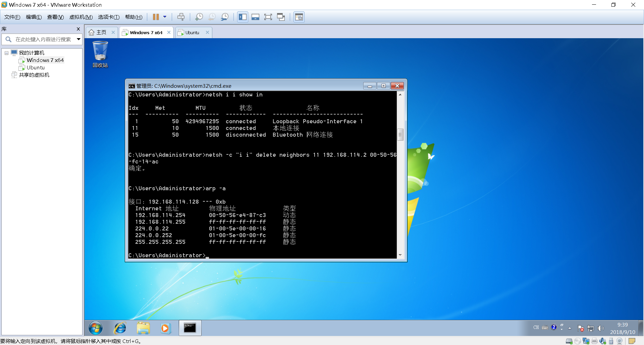
Task: Select Ubuntu in the library tree
Action: click(x=36, y=68)
